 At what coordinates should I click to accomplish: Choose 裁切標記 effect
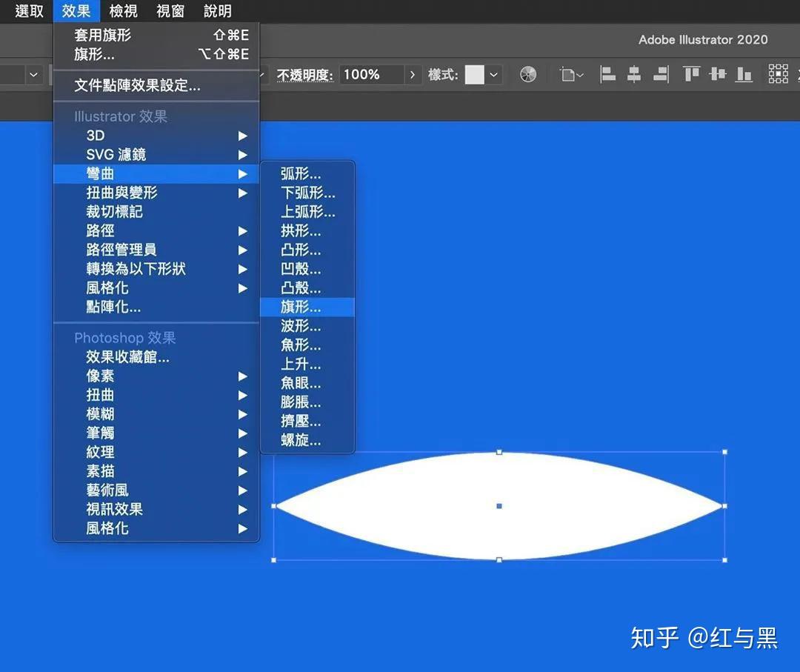(x=156, y=212)
